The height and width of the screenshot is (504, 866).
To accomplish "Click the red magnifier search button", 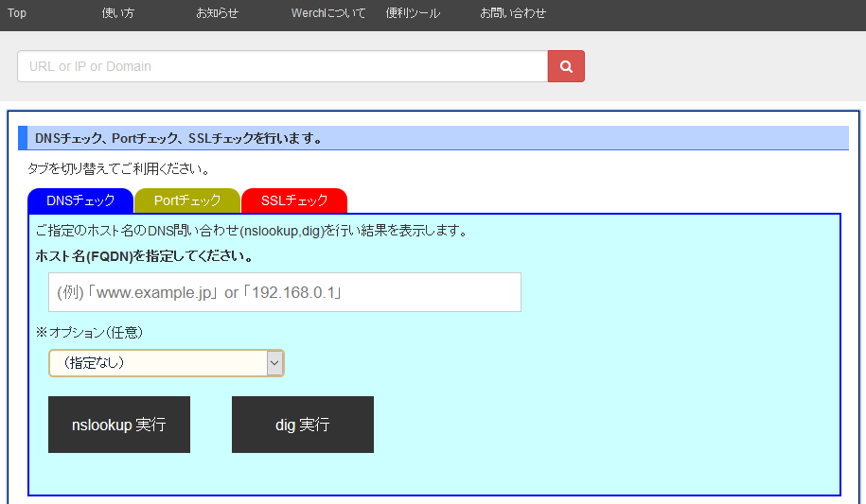I will (x=566, y=66).
